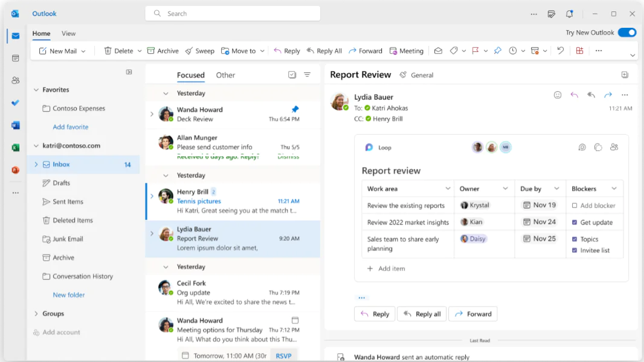Mark message read with the envelope icon
644x362 pixels.
click(x=439, y=51)
